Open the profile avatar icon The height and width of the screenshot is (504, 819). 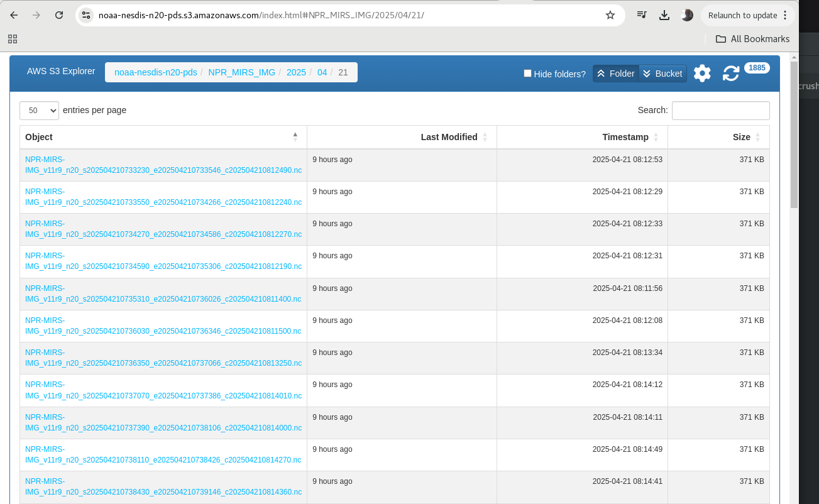point(687,15)
